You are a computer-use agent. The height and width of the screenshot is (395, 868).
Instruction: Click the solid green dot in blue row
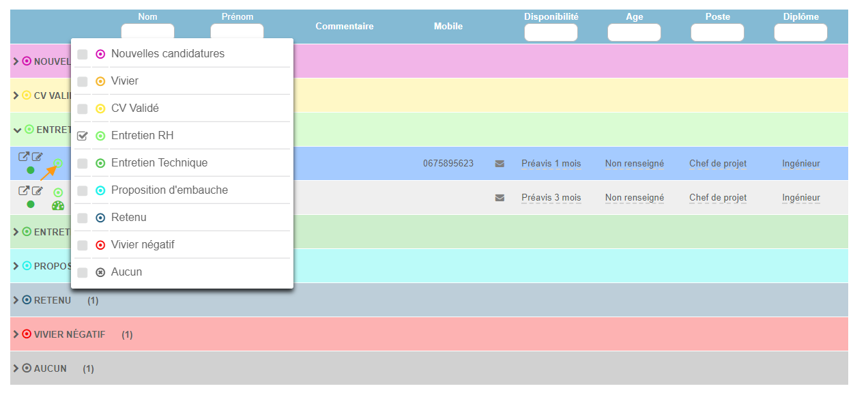coord(30,170)
